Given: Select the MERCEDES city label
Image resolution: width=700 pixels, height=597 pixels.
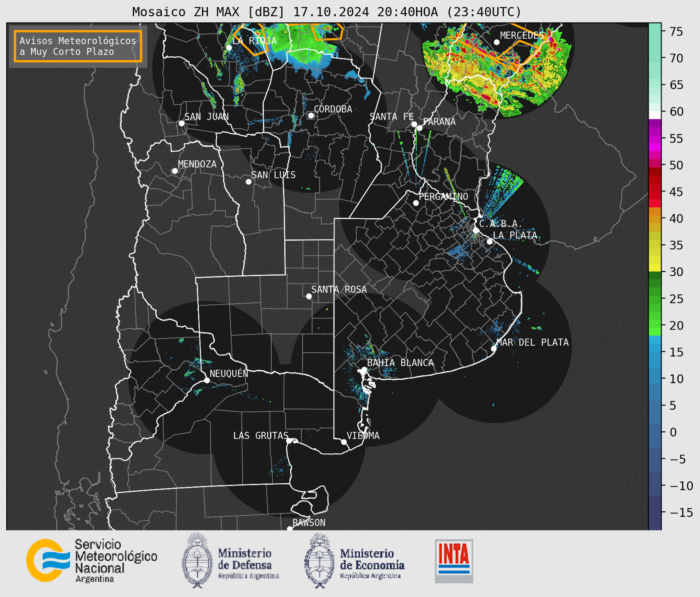Looking at the screenshot, I should [x=522, y=35].
